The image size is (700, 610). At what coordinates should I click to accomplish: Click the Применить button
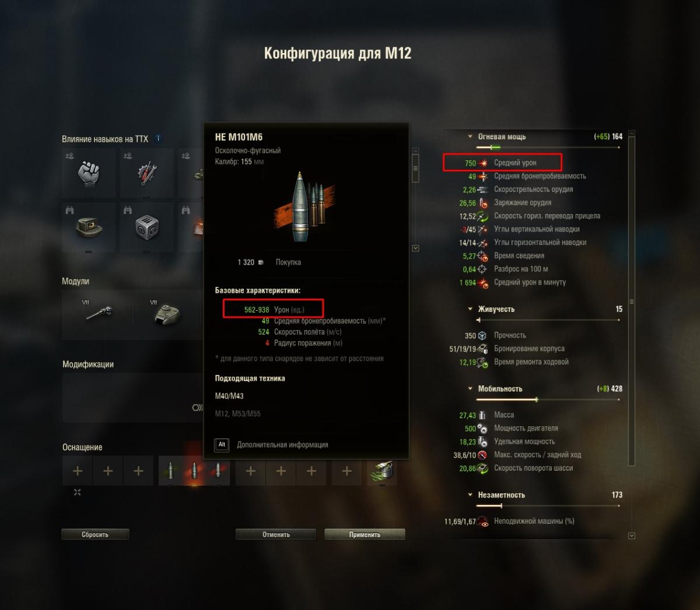coord(365,534)
